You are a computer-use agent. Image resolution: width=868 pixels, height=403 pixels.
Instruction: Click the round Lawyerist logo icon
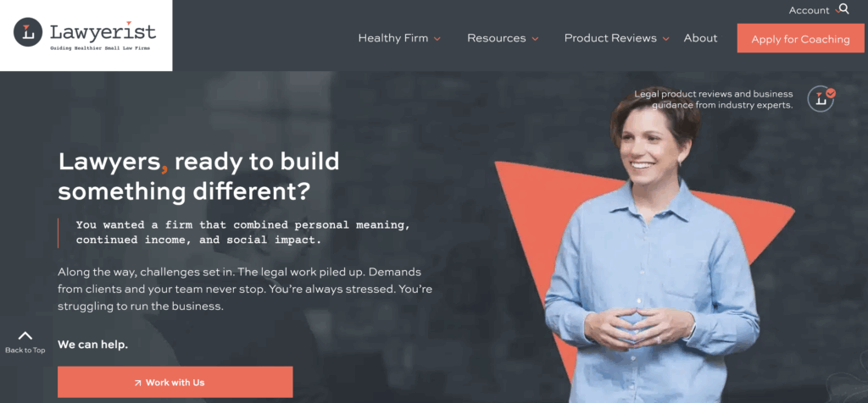click(28, 32)
